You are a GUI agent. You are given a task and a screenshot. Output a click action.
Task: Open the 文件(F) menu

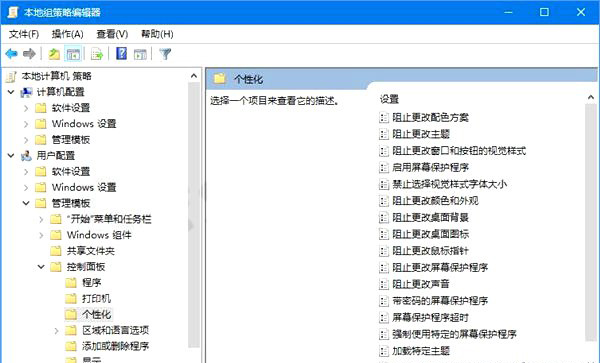pos(24,34)
